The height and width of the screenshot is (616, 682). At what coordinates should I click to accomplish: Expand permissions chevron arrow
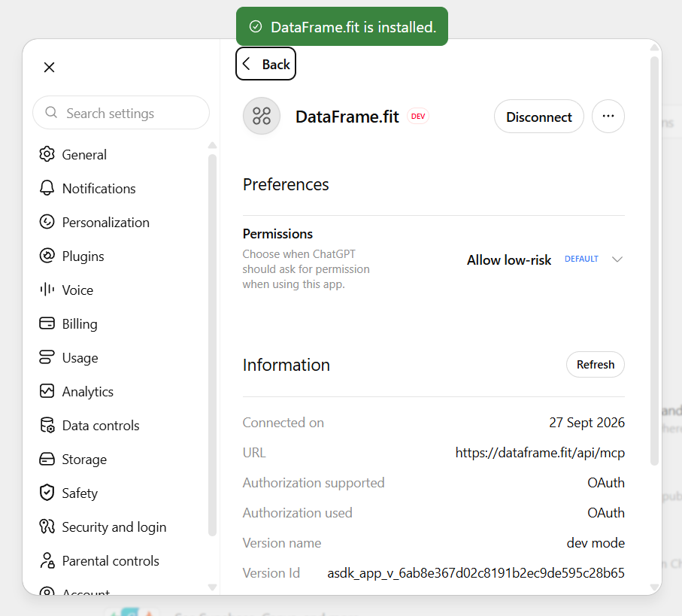(617, 259)
